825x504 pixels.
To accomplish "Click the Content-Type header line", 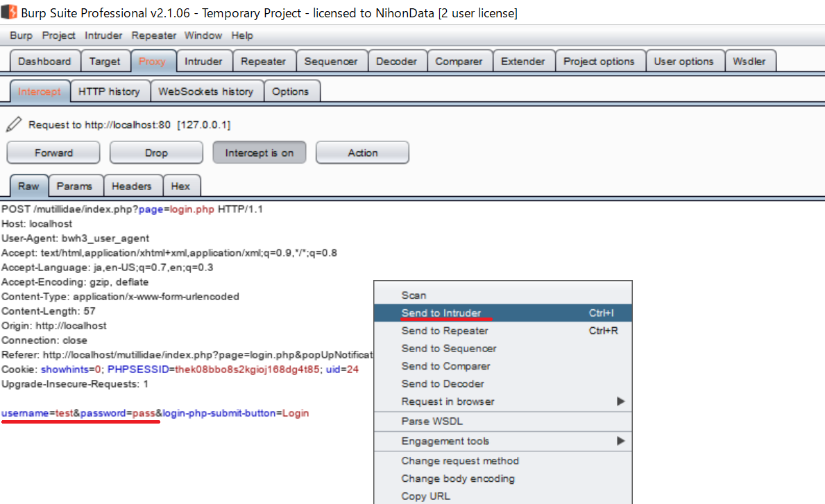I will pyautogui.click(x=120, y=297).
